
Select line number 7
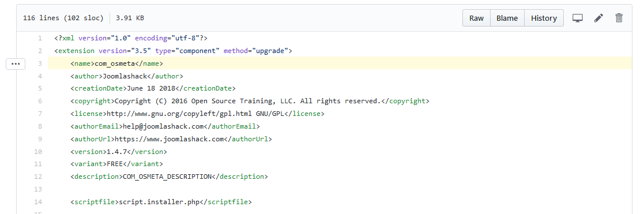point(40,114)
